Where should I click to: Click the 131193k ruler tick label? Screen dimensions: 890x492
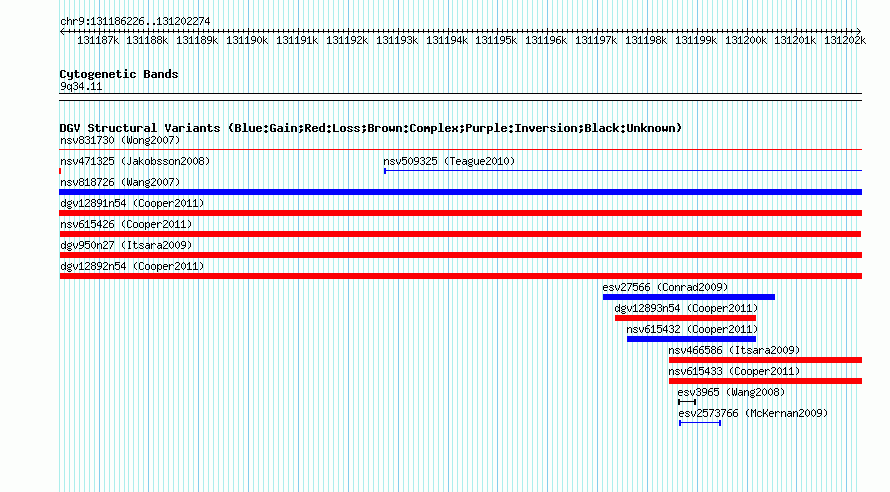tap(397, 40)
